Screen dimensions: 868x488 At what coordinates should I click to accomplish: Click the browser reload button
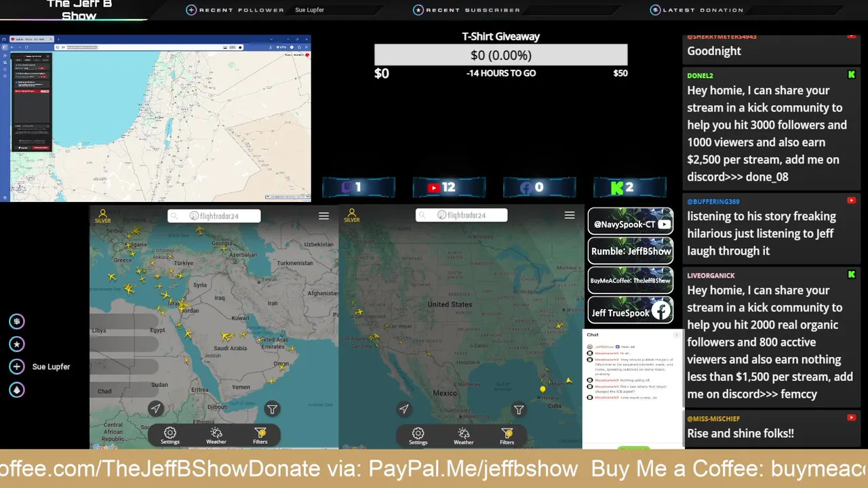click(26, 47)
